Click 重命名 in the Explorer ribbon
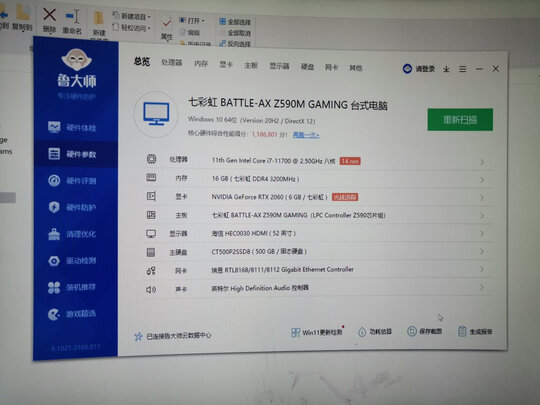The image size is (540, 405). pyautogui.click(x=72, y=22)
